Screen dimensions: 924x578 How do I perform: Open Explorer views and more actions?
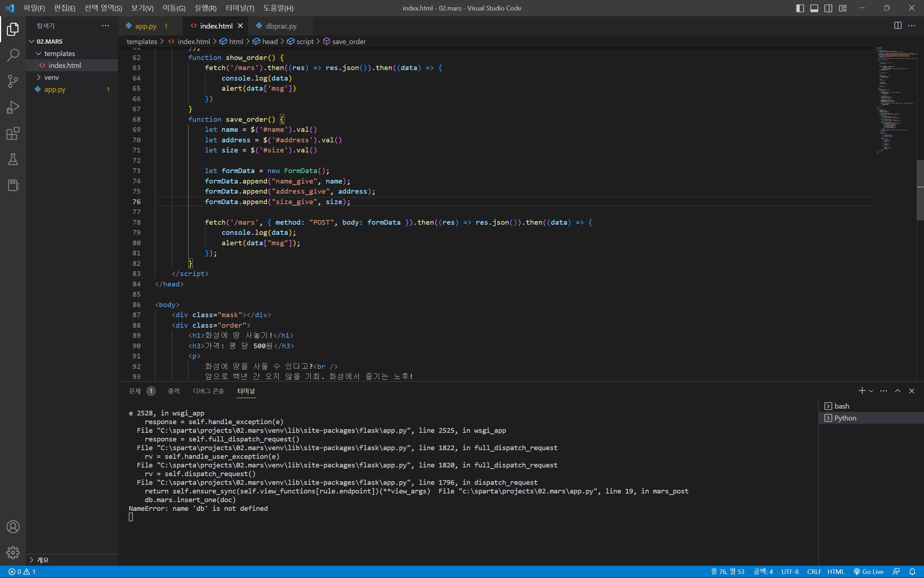pyautogui.click(x=105, y=26)
